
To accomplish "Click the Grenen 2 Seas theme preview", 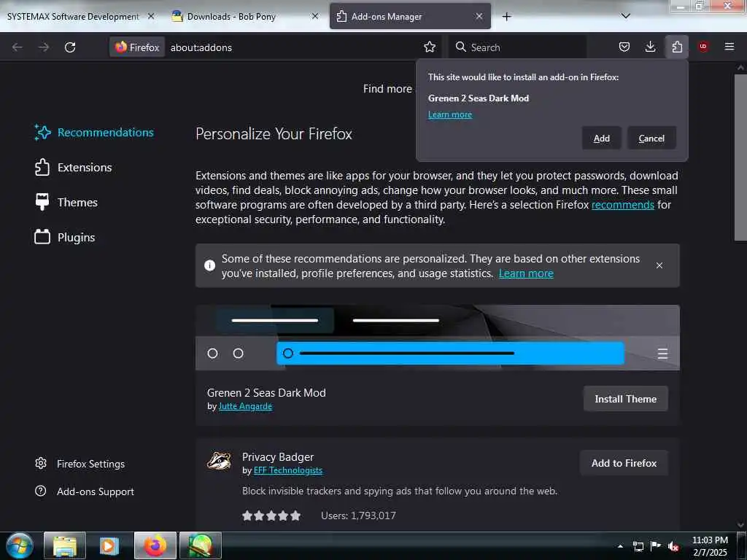I will coord(438,338).
